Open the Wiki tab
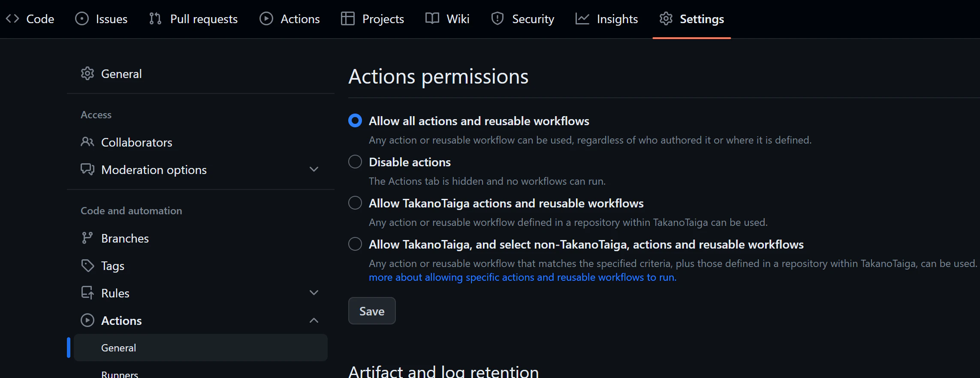This screenshot has height=378, width=980. 447,19
